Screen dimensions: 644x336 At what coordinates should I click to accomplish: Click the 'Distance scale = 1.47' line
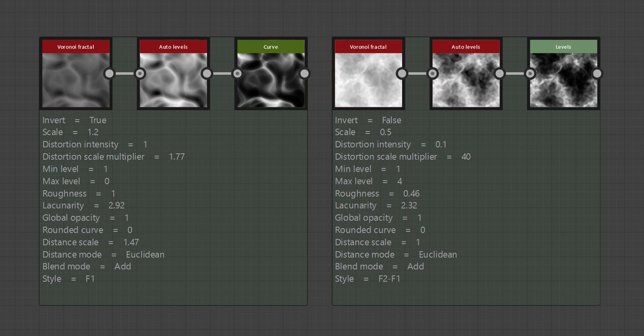(90, 242)
